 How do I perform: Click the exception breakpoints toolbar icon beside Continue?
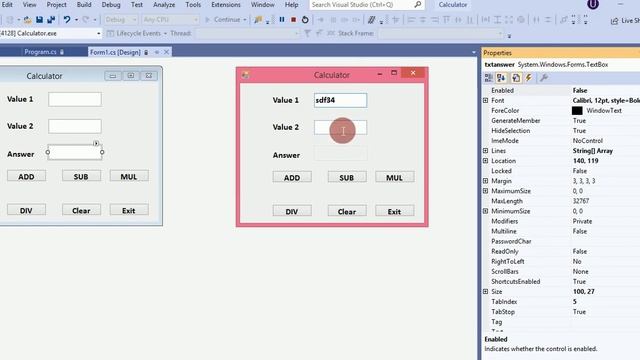(x=258, y=20)
